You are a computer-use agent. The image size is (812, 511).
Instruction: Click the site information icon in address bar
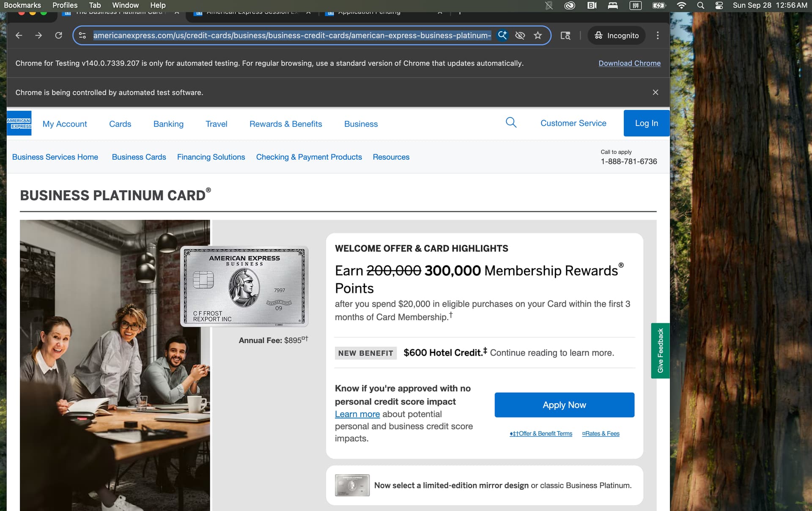[82, 36]
